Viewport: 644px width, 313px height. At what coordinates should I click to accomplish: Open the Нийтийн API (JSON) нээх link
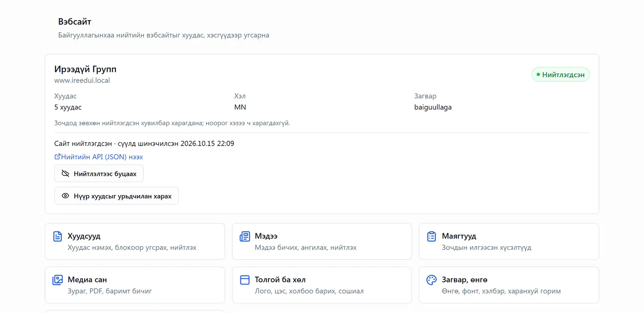tap(99, 157)
